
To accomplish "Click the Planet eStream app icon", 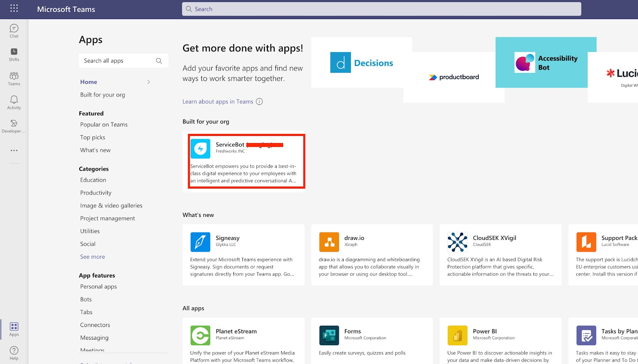I will (200, 335).
